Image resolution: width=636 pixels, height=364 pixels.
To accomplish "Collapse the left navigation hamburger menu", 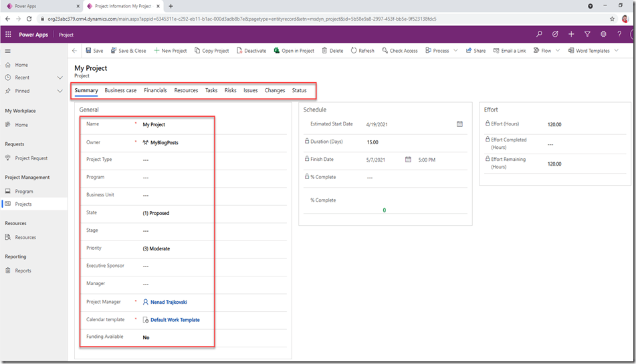I will pyautogui.click(x=8, y=51).
